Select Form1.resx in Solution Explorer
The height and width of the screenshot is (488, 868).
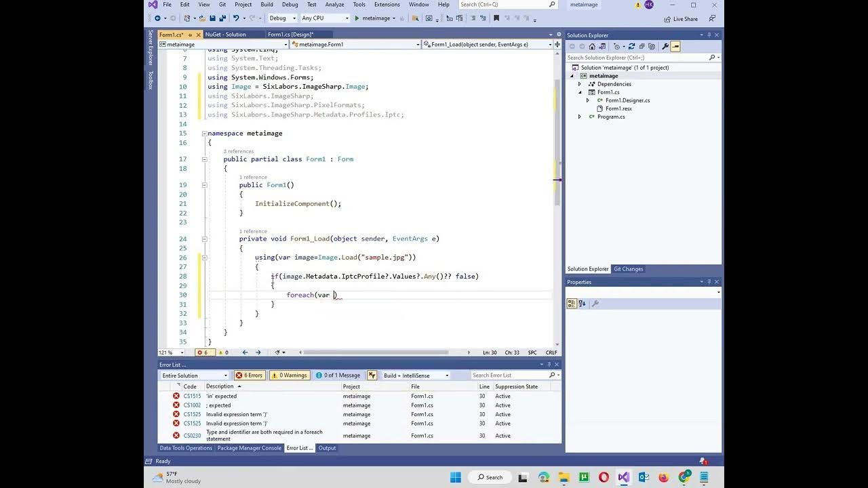pos(618,108)
